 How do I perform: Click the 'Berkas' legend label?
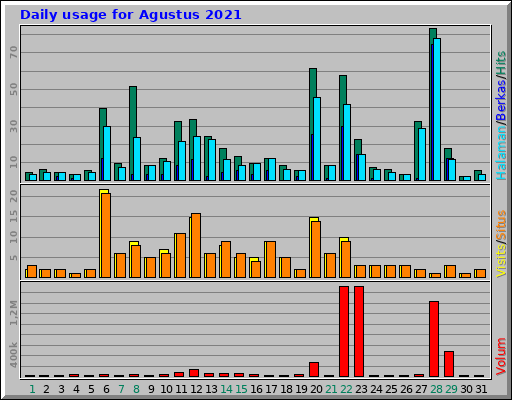[501, 100]
